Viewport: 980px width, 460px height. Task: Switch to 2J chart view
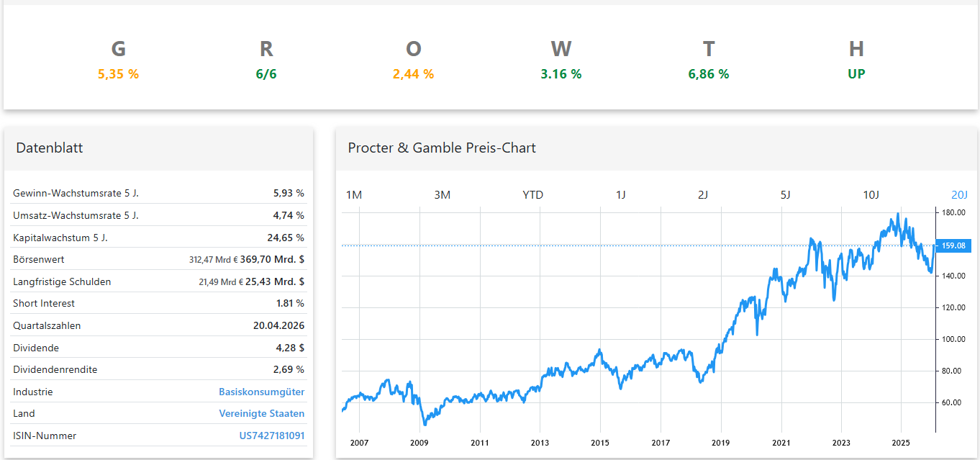(703, 194)
